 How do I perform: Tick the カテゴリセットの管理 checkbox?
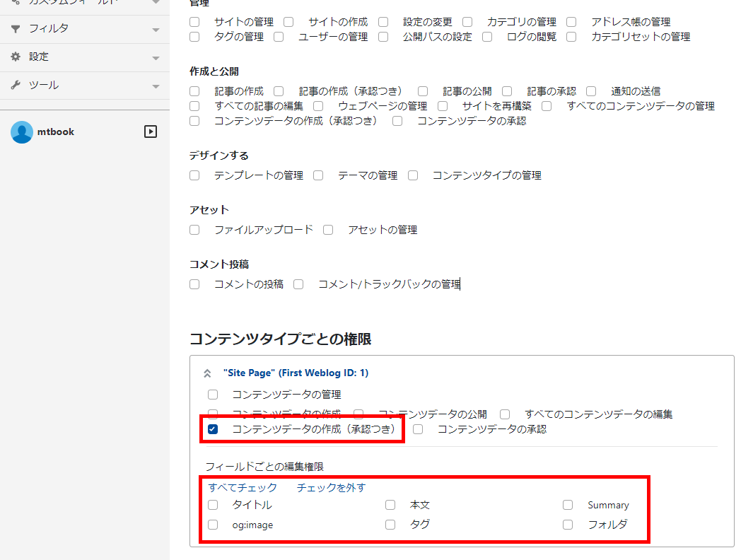(571, 37)
